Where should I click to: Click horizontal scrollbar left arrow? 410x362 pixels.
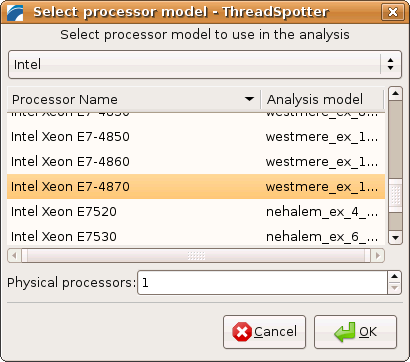pos(14,256)
